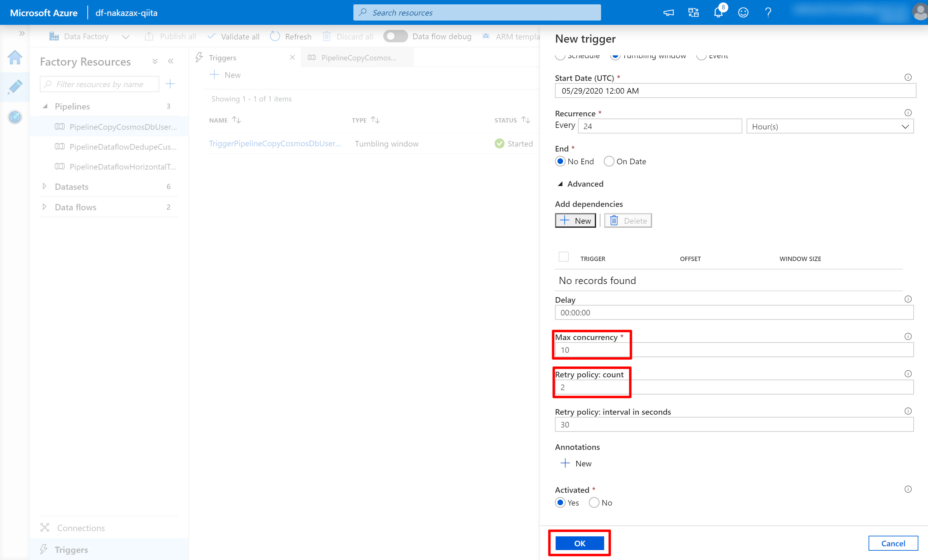The width and height of the screenshot is (928, 560).
Task: Click the Retry policy count field
Action: click(x=734, y=387)
